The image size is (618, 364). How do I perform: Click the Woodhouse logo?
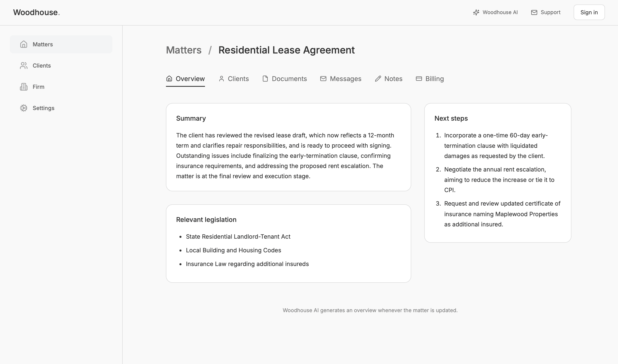point(36,12)
